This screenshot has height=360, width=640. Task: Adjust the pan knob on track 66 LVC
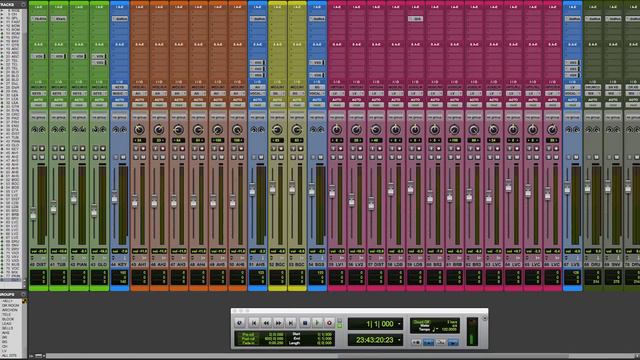[552, 130]
